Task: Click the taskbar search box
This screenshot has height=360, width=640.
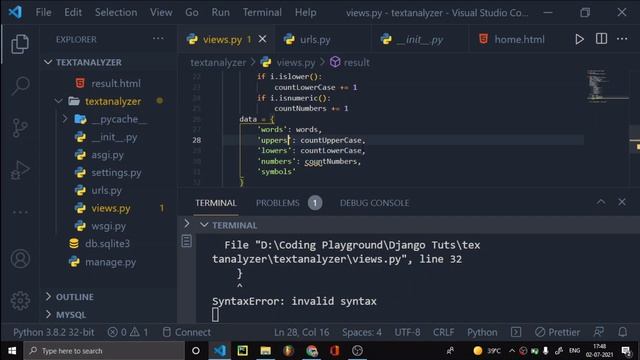Action: [104, 351]
